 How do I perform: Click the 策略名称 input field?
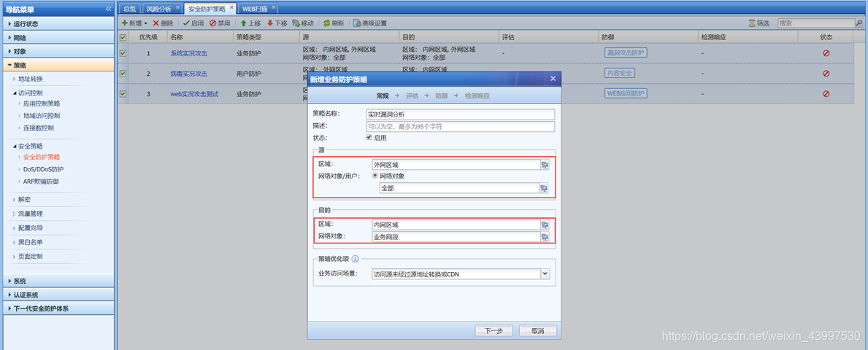pyautogui.click(x=460, y=114)
